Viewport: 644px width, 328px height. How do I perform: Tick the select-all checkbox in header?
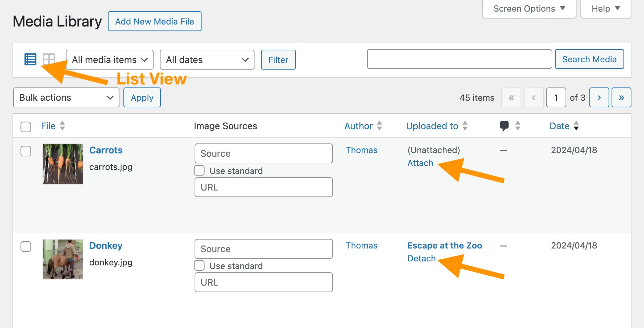point(26,127)
